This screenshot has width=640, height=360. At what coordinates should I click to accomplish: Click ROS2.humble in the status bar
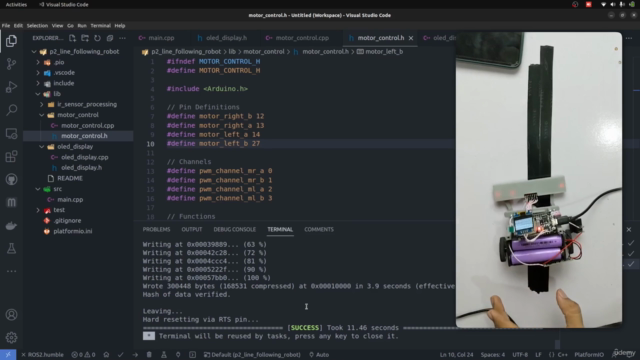42,355
